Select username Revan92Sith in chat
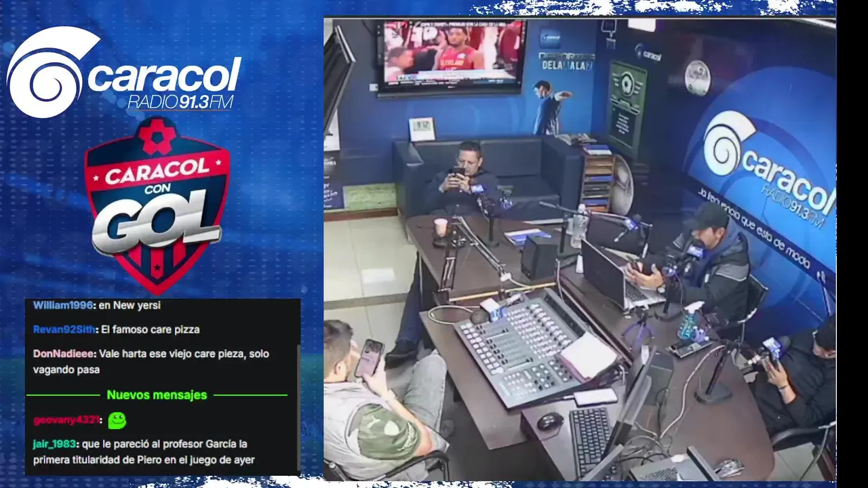The image size is (868, 488). click(x=65, y=329)
